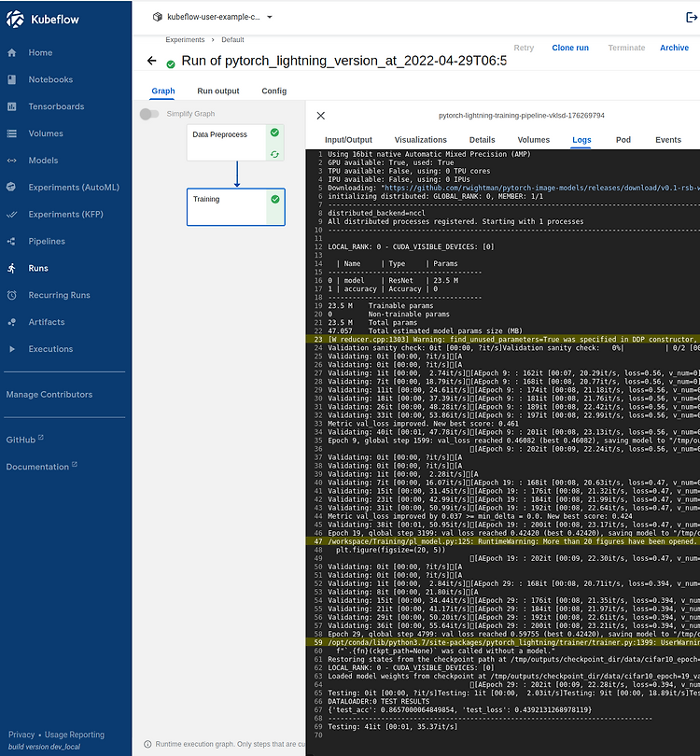Open Documentation external link icon
This screenshot has width=700, height=756.
pos(75,464)
